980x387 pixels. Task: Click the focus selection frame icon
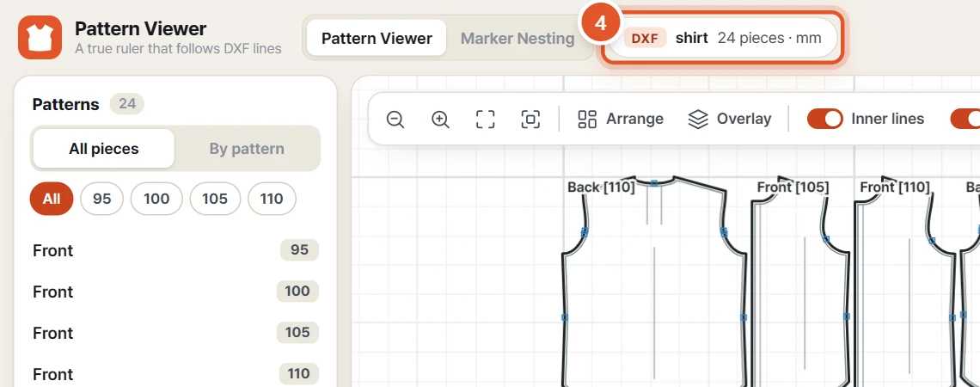[x=530, y=119]
